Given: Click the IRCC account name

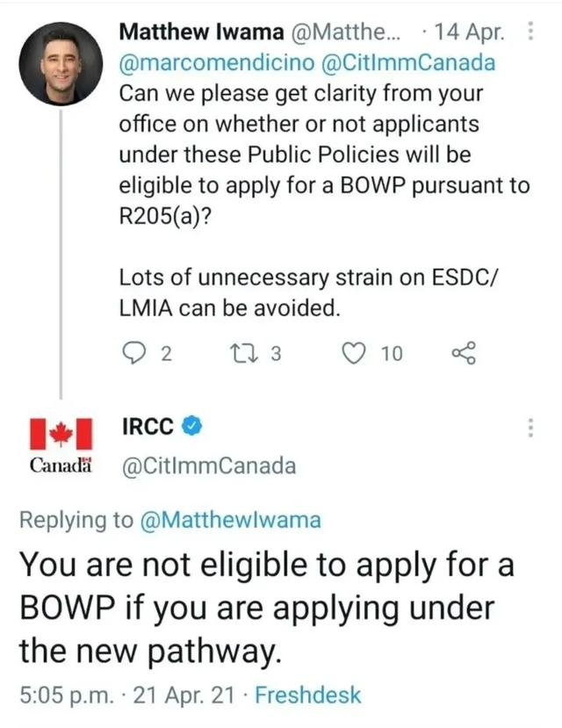Looking at the screenshot, I should 147,427.
